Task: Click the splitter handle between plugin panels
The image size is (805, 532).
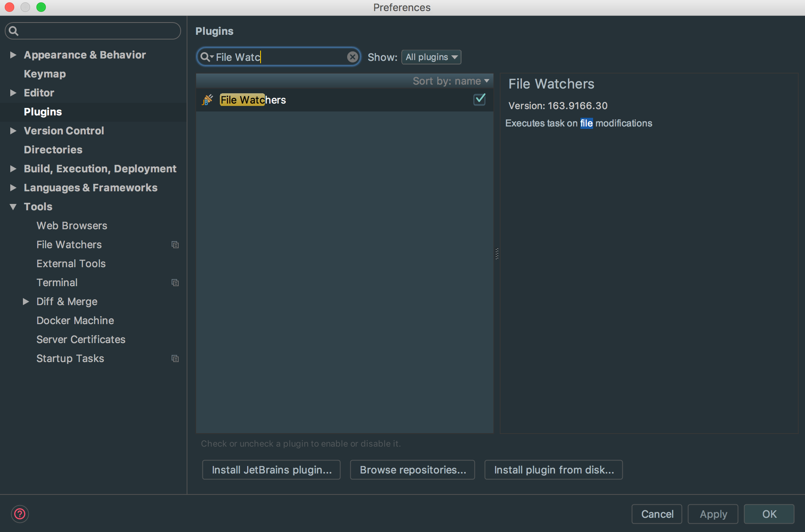Action: coord(497,253)
